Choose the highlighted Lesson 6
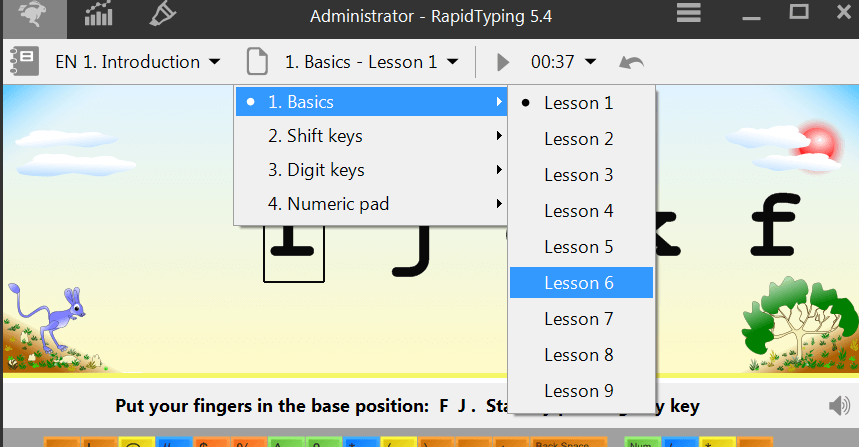This screenshot has width=859, height=447. coord(581,283)
